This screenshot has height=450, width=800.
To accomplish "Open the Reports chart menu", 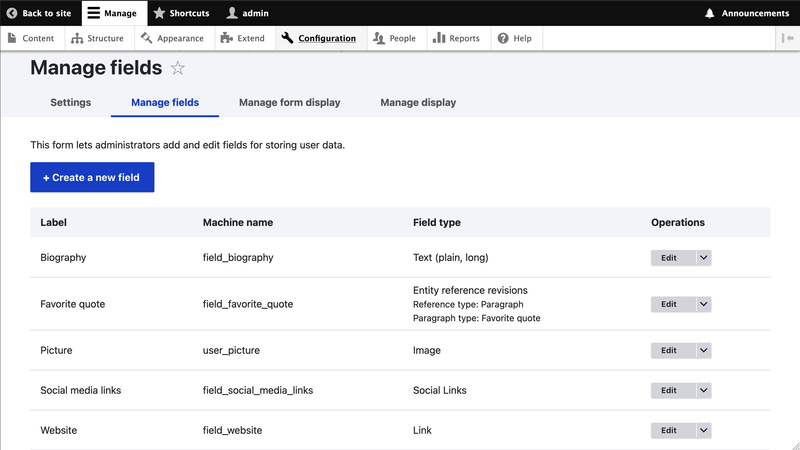I will pos(456,38).
